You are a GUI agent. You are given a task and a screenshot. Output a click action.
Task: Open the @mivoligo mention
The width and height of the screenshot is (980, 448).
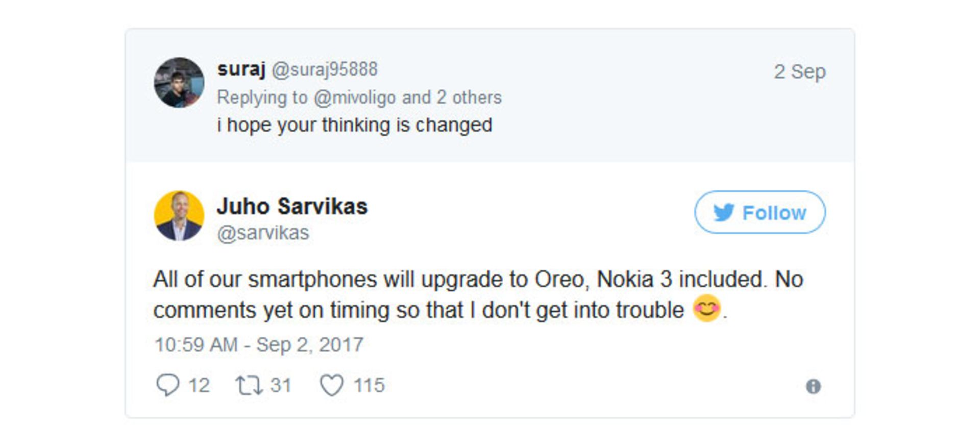[x=355, y=97]
